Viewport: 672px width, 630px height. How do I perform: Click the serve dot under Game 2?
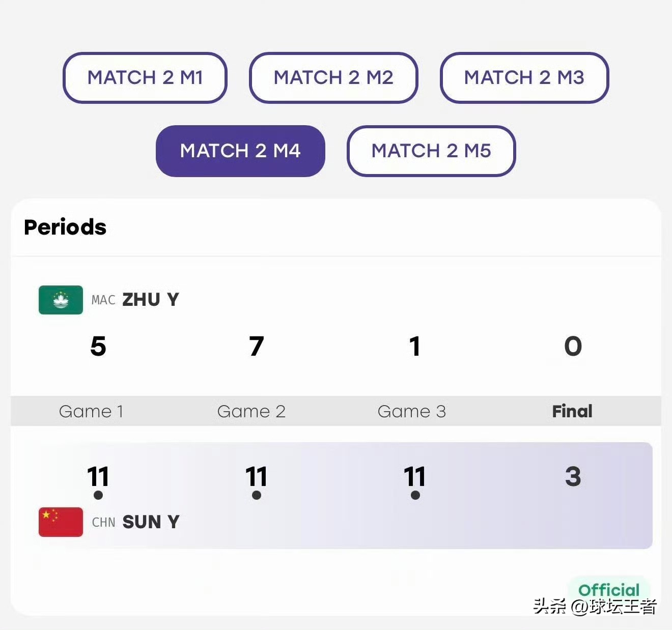tap(257, 495)
